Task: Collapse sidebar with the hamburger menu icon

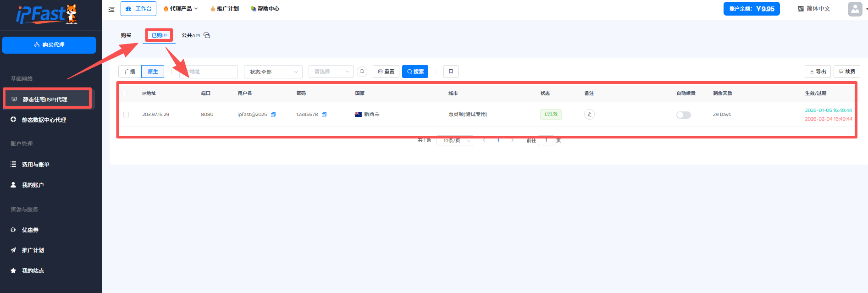Action: 111,9
